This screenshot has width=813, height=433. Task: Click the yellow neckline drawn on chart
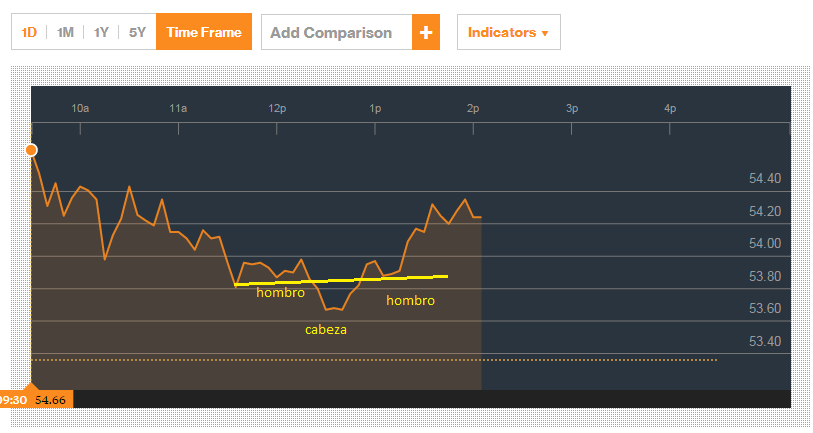(341, 280)
